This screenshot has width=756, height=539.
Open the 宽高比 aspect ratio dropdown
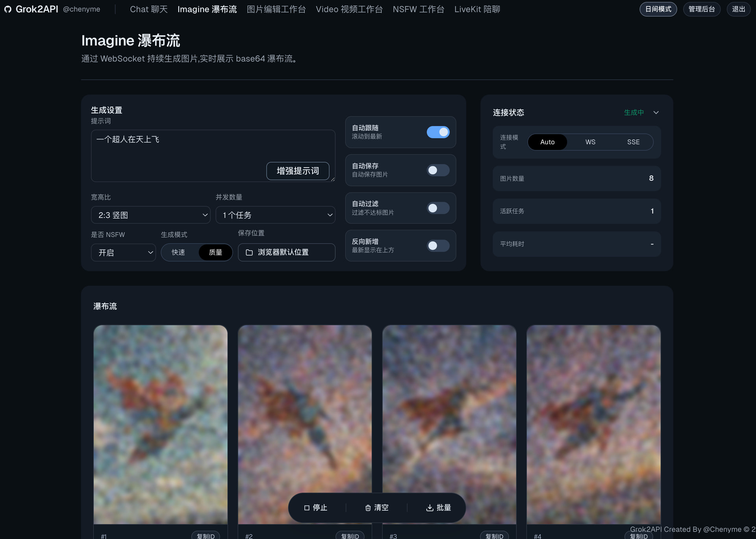pyautogui.click(x=151, y=215)
